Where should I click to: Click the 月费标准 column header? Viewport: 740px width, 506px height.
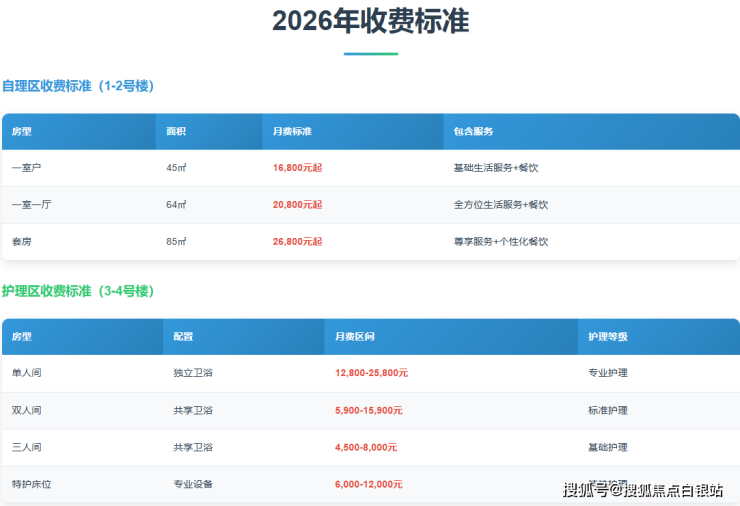click(292, 132)
